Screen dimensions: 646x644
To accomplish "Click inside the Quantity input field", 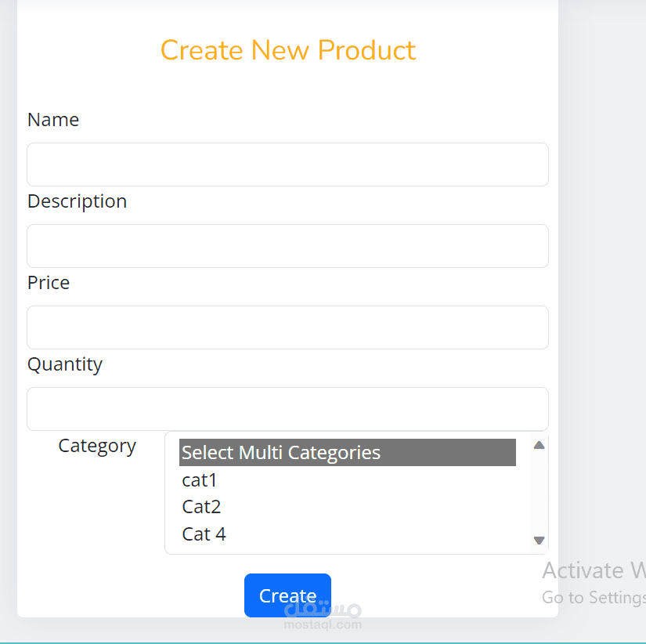I will (287, 408).
